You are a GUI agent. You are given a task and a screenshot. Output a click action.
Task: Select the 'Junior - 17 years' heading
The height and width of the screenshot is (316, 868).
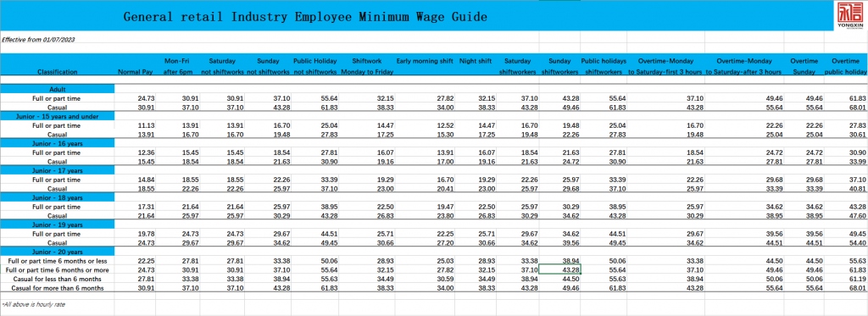coord(58,170)
